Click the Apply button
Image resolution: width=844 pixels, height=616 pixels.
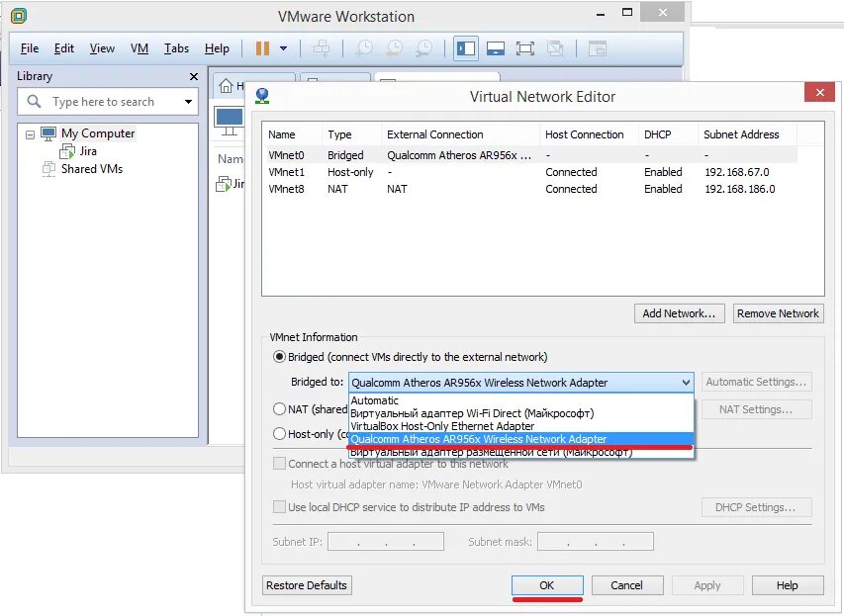[x=707, y=585]
